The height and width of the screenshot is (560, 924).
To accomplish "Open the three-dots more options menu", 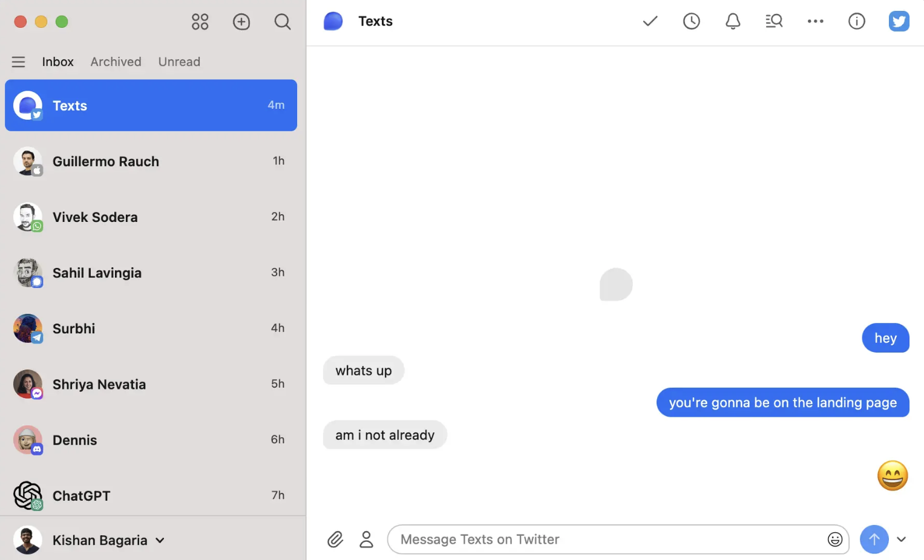I will pos(815,22).
